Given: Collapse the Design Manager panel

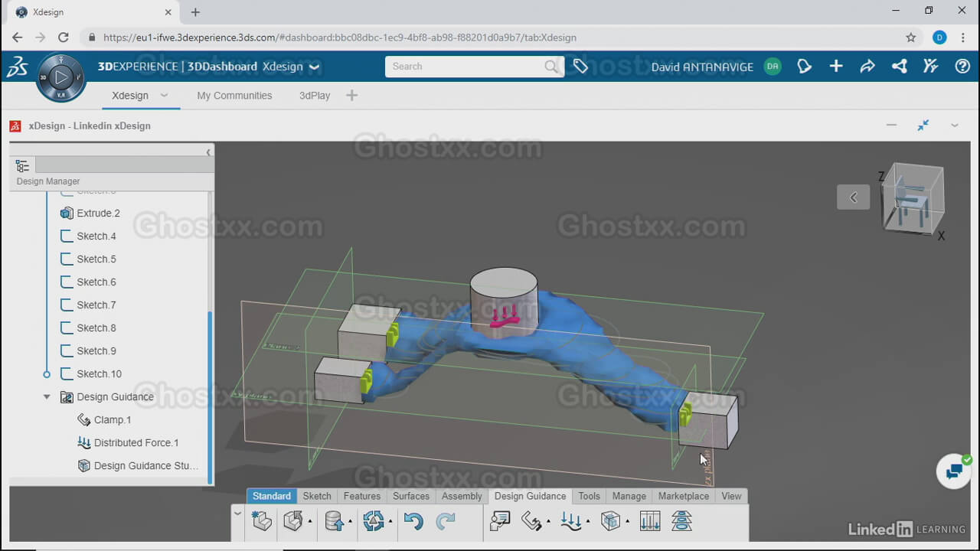Looking at the screenshot, I should point(208,152).
